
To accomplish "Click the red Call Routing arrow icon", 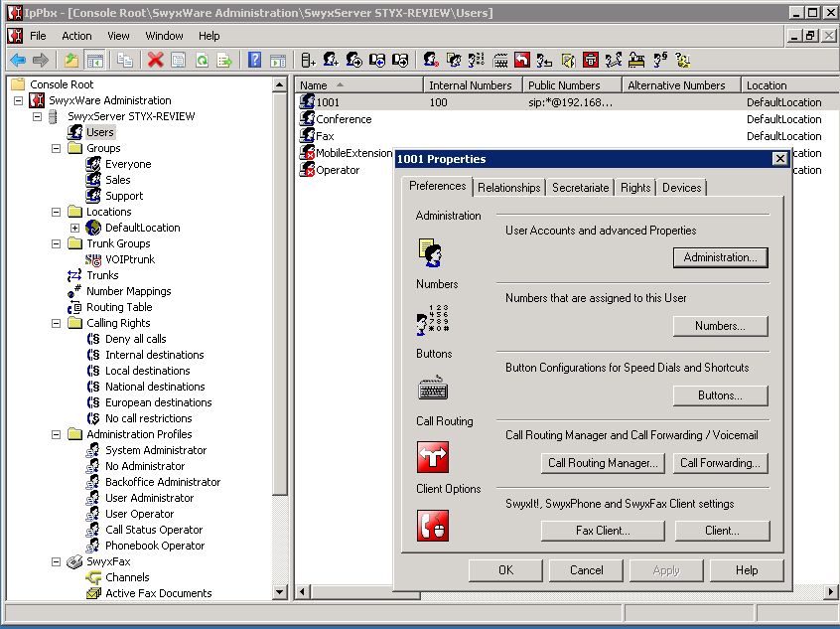I will 433,457.
